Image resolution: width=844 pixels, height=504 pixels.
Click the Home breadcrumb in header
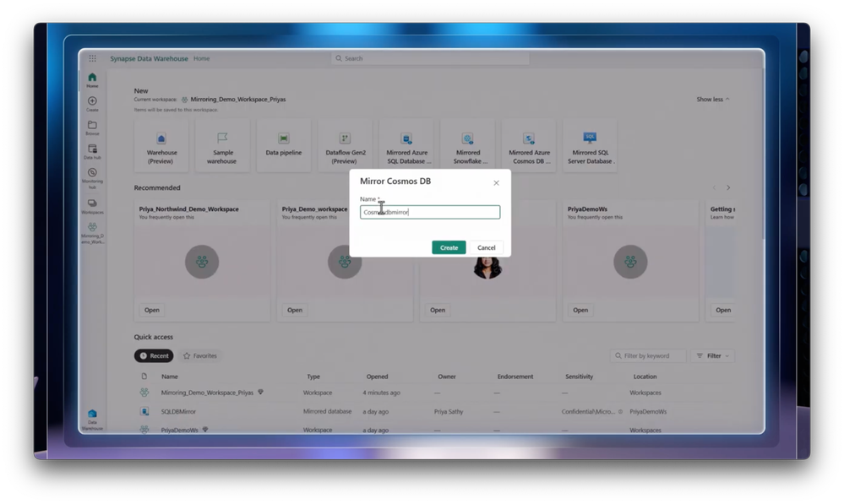(x=202, y=58)
